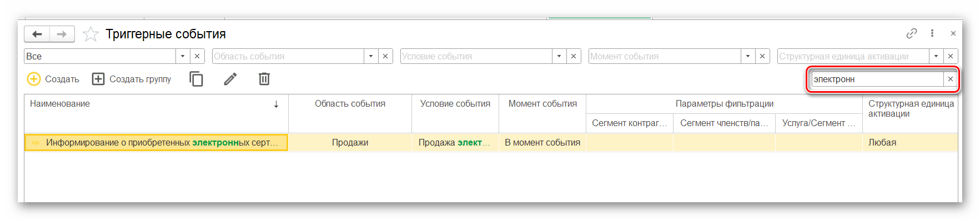Focus the Условие события filter field
The height and width of the screenshot is (220, 980).
click(x=476, y=56)
